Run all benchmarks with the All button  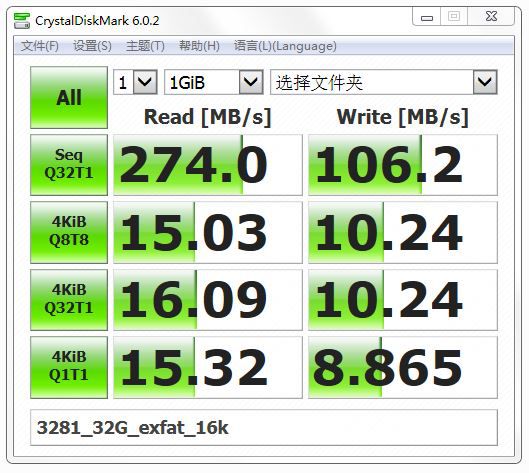[69, 98]
